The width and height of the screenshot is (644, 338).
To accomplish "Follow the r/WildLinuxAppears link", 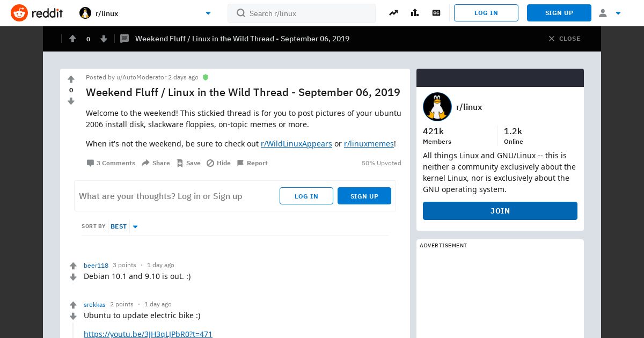I will tap(296, 144).
